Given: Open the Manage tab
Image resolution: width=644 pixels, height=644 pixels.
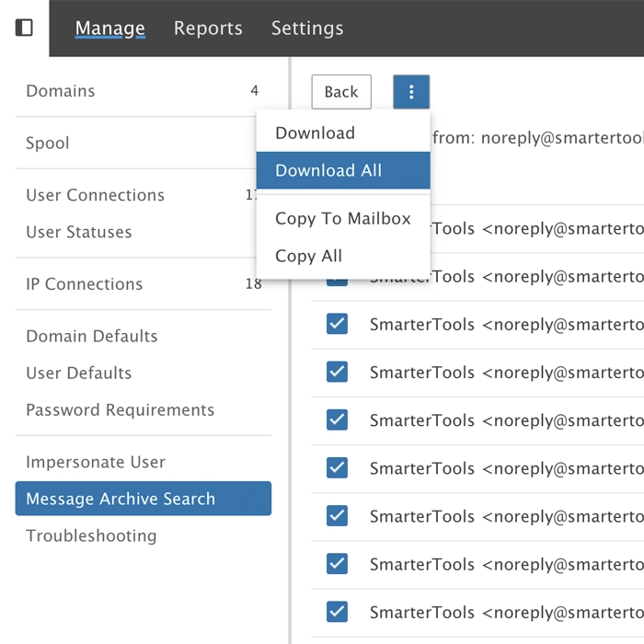Looking at the screenshot, I should (x=110, y=29).
